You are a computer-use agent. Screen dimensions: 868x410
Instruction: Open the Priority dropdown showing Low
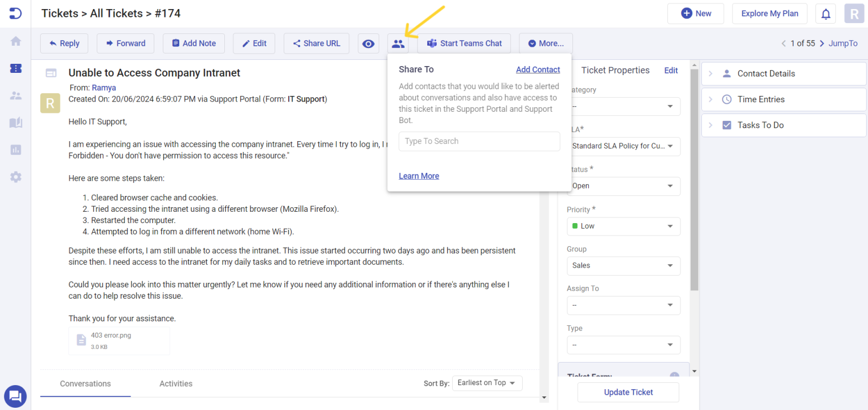pos(623,226)
